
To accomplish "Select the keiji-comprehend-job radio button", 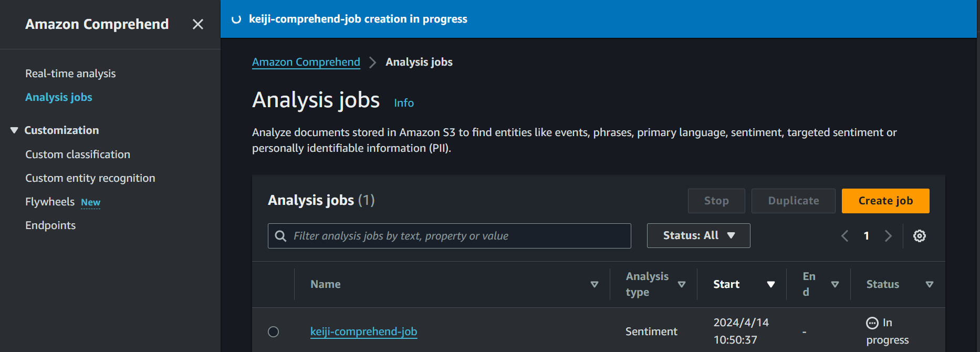I will (273, 332).
